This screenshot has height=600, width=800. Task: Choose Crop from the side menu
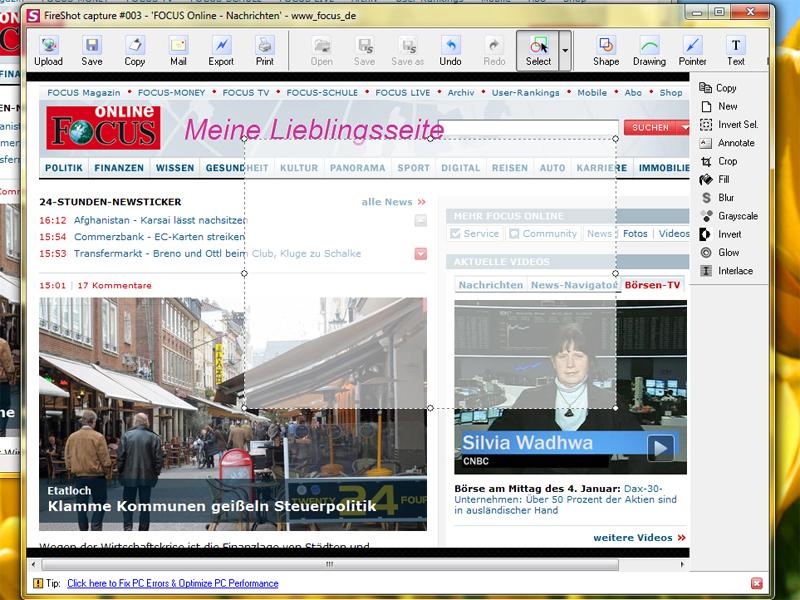coord(727,161)
